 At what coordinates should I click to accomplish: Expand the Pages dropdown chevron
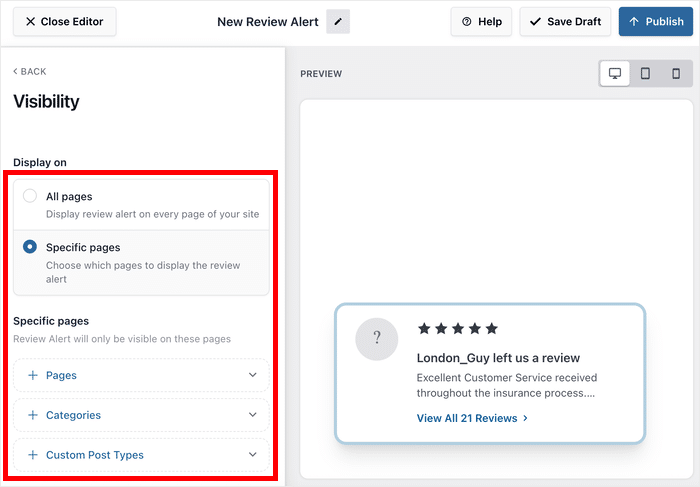click(253, 375)
